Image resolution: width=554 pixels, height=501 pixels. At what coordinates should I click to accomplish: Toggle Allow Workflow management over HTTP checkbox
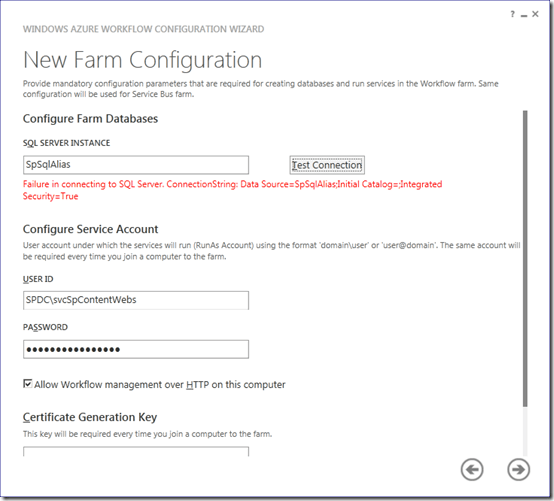(28, 384)
